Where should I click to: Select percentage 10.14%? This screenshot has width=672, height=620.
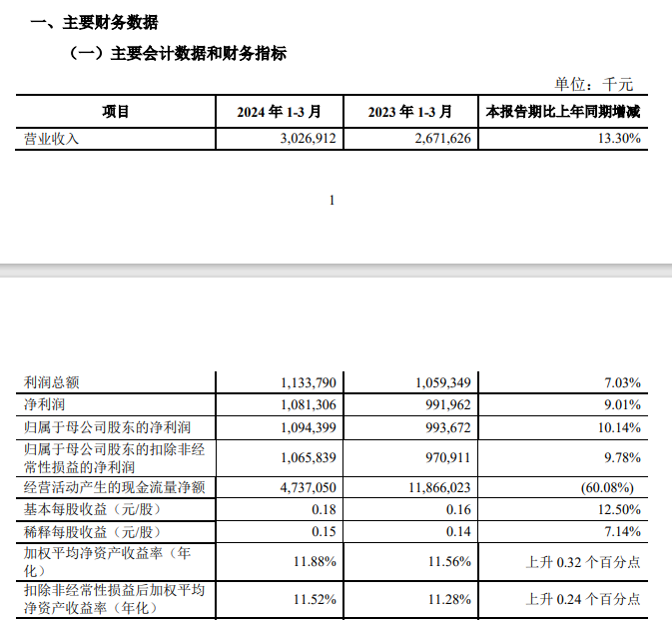click(x=619, y=427)
